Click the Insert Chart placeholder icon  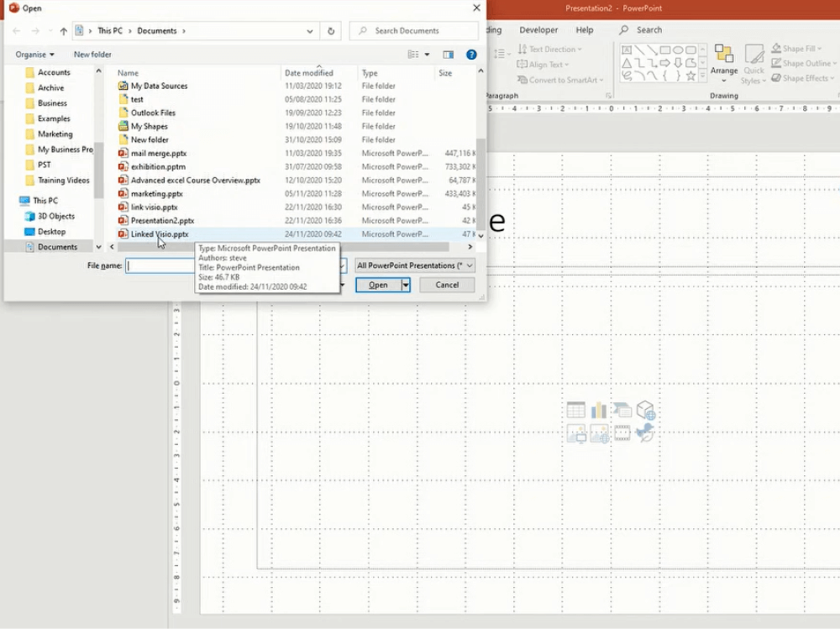coord(599,411)
